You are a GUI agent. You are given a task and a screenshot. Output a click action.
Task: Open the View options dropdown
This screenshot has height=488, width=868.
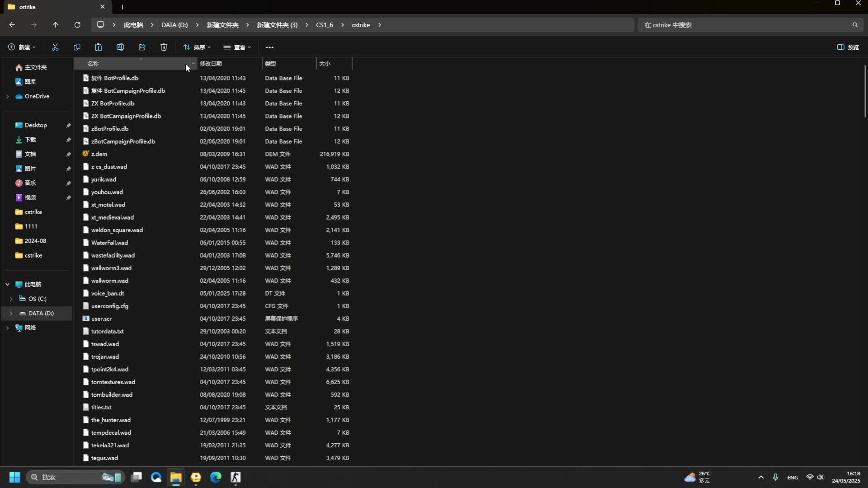pyautogui.click(x=237, y=47)
